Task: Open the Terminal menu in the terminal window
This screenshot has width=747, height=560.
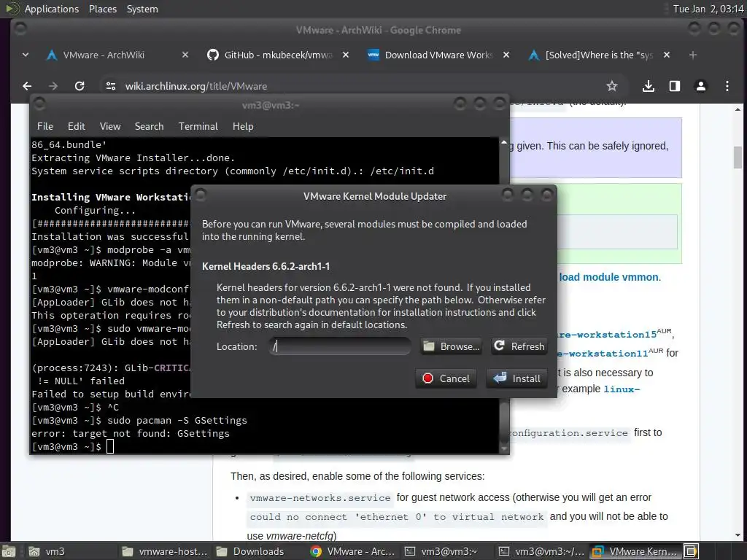Action: [x=198, y=126]
